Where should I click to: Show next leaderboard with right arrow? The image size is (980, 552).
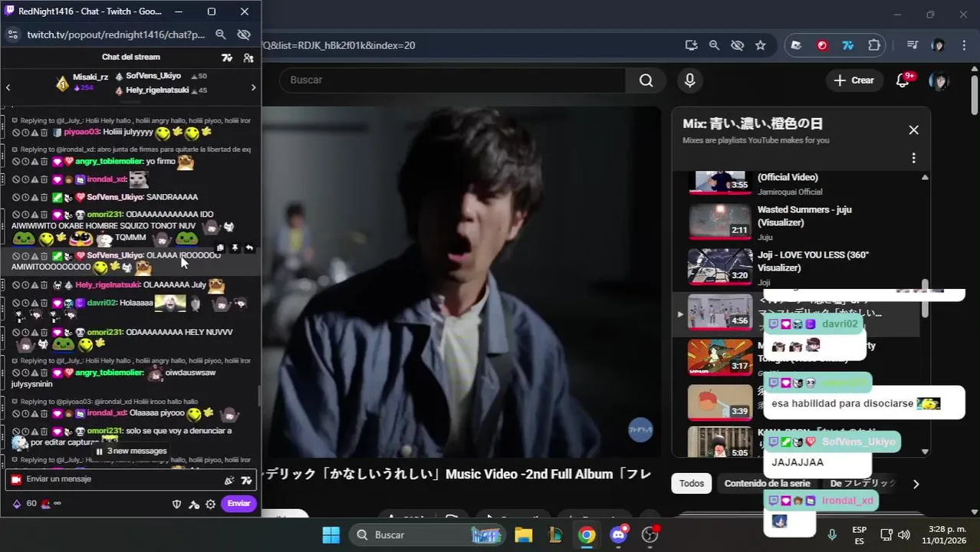(253, 87)
